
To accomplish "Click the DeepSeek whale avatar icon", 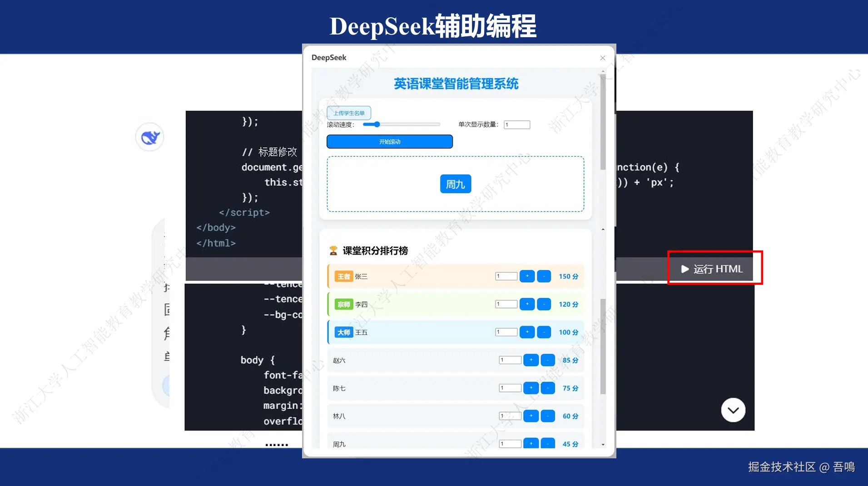I will (x=150, y=137).
